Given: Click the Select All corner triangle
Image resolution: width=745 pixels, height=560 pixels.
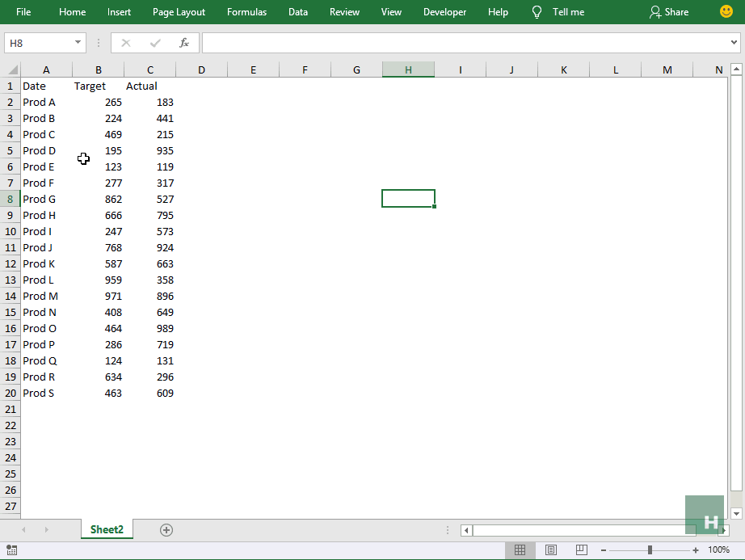Looking at the screenshot, I should click(12, 69).
